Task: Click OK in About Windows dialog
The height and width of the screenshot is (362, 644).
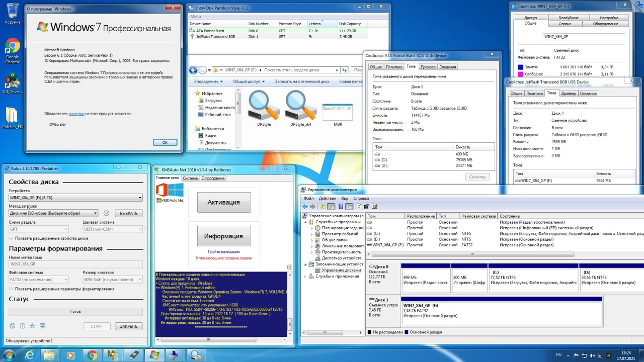Action: click(165, 142)
